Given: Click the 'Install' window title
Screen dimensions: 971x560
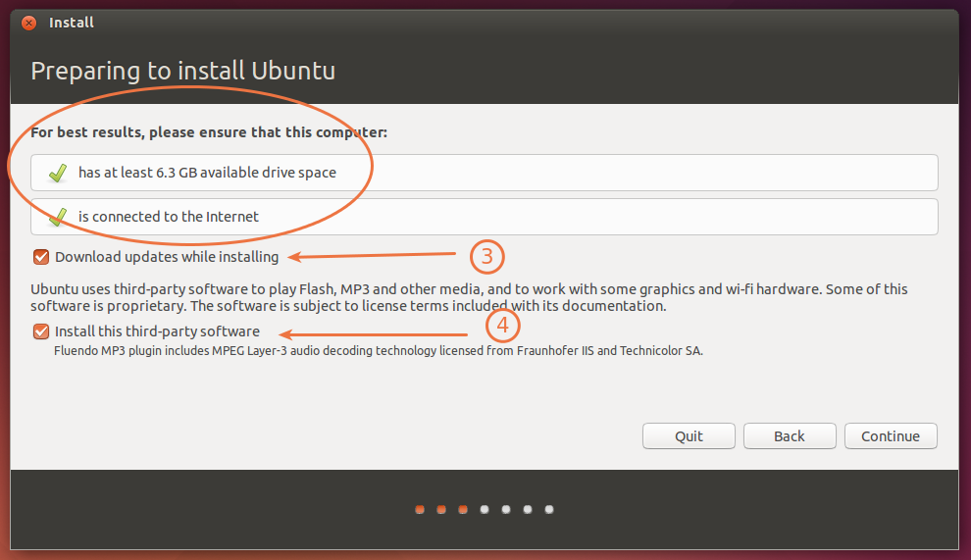Looking at the screenshot, I should tap(72, 23).
